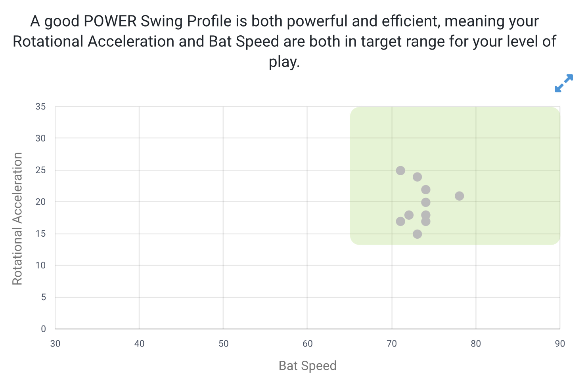Click the green target range zone's top-right area
Image resolution: width=588 pixels, height=383 pixels.
pos(531,127)
